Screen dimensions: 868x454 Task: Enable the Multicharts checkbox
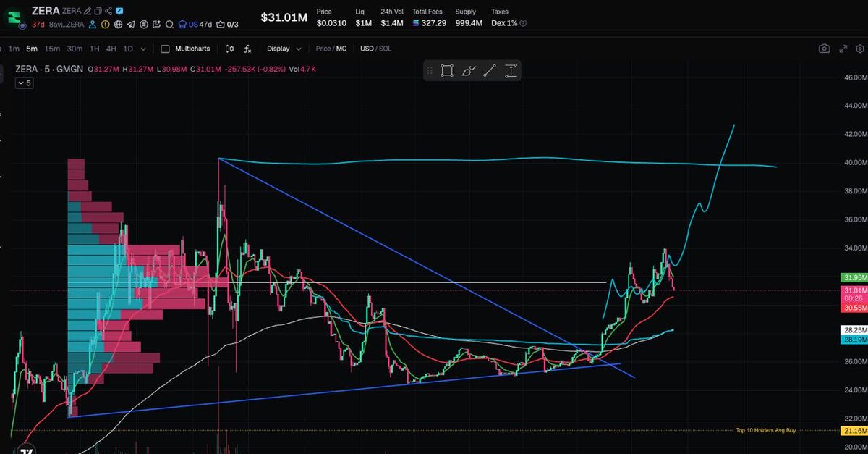[165, 49]
